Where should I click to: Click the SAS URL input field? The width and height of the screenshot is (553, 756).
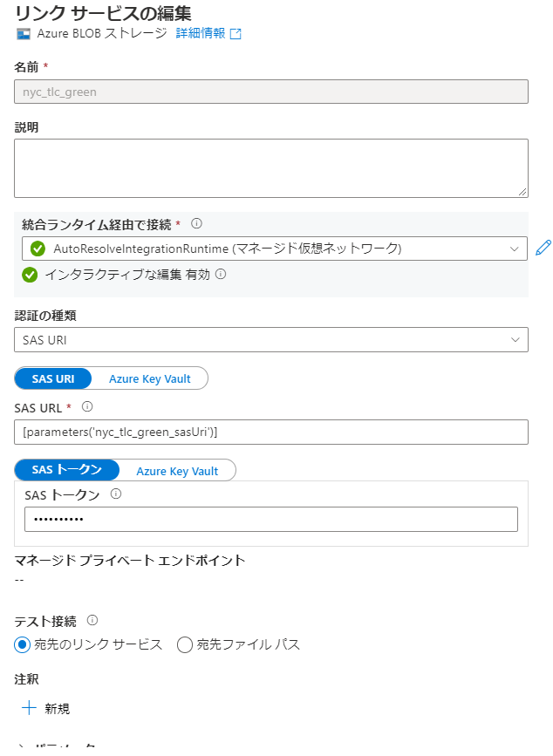coord(270,432)
